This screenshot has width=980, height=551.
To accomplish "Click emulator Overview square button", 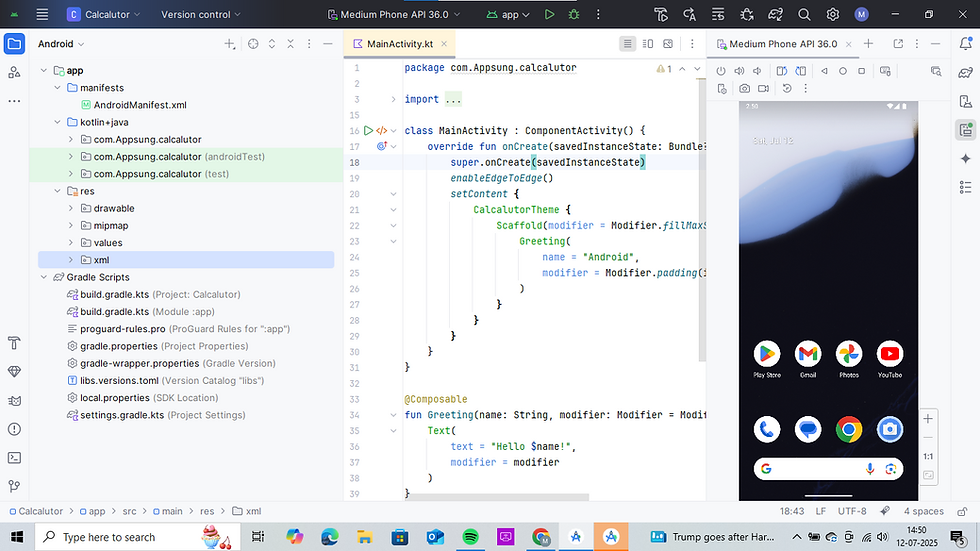I will pyautogui.click(x=861, y=71).
